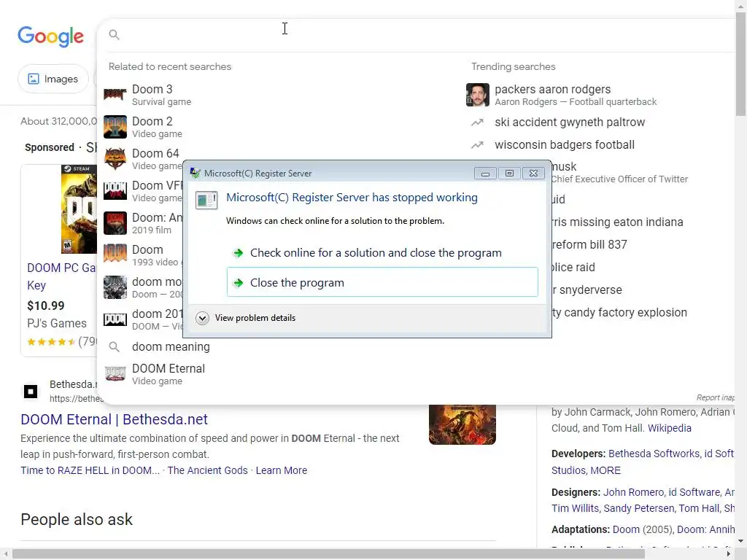
Task: Choose Doom 64 suggestion icon
Action: (115, 158)
